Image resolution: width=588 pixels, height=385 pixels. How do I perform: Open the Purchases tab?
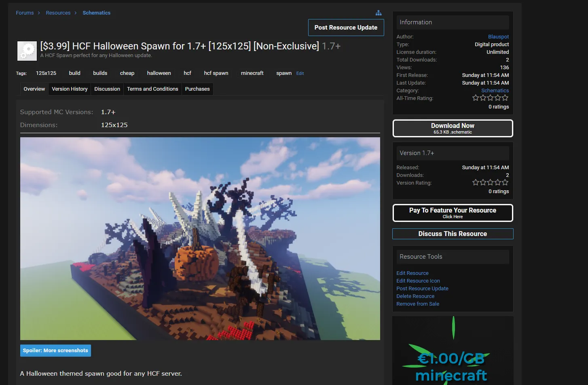(x=197, y=89)
